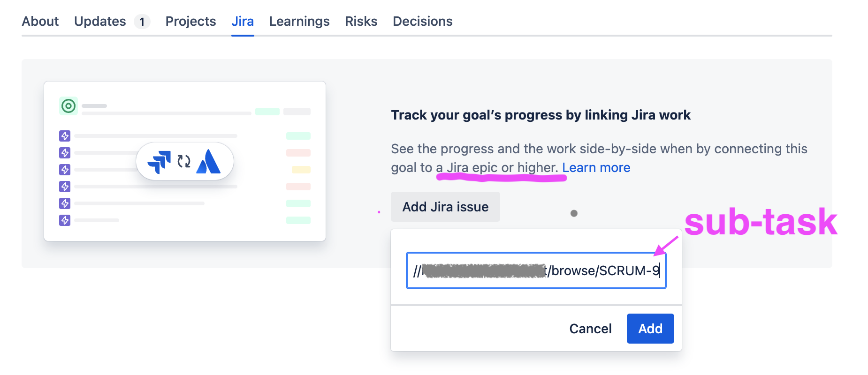Open the Decisions tab
868x375 pixels.
pos(422,21)
